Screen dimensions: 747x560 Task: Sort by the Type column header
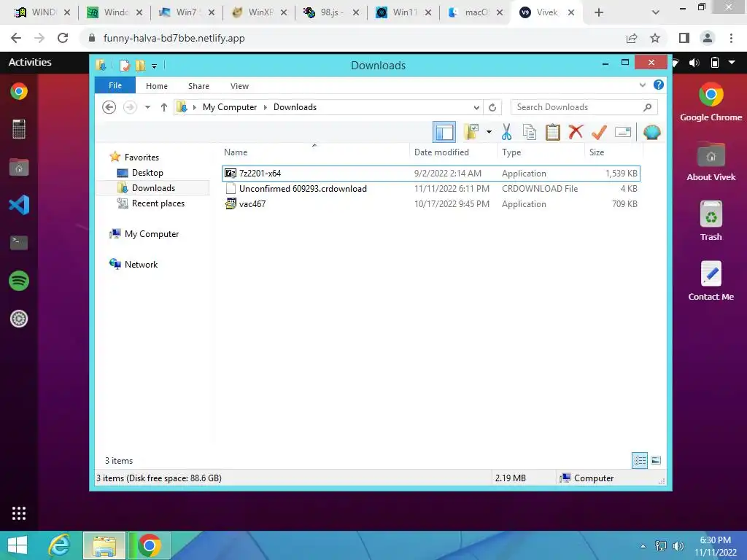coord(541,152)
